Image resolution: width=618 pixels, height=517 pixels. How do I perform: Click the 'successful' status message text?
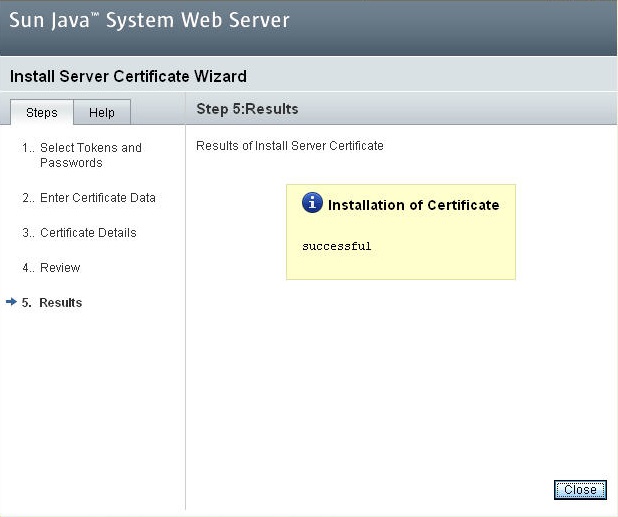336,246
